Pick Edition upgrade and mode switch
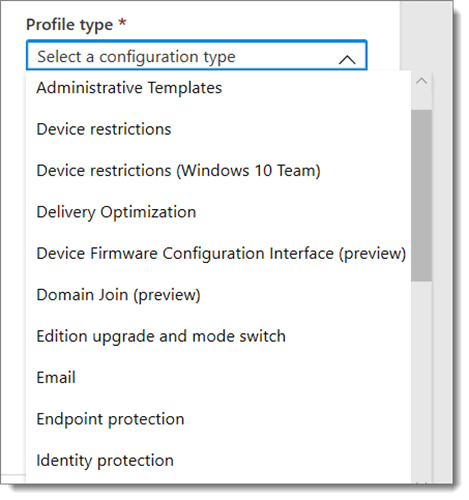 tap(161, 336)
